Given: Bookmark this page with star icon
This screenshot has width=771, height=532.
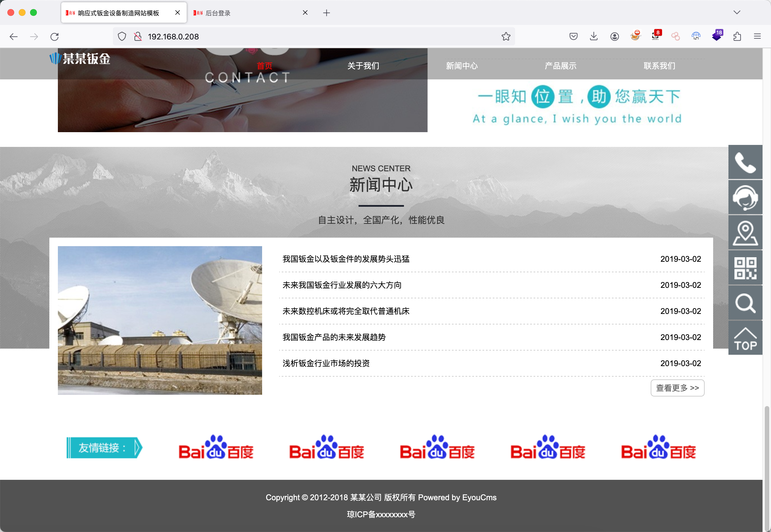Looking at the screenshot, I should point(506,36).
